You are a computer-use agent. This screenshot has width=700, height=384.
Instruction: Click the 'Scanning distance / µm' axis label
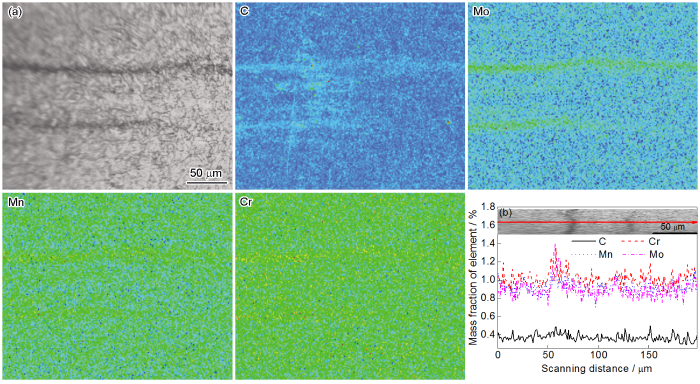point(596,369)
